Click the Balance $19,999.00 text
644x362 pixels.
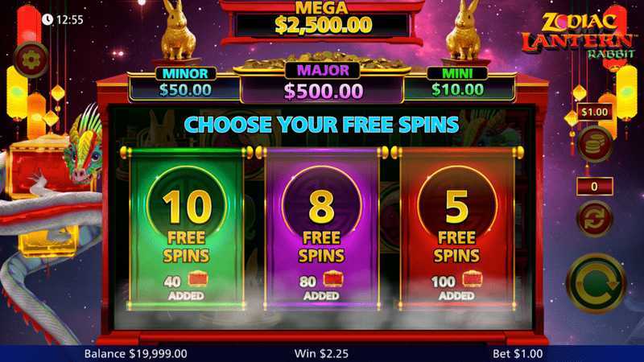pyautogui.click(x=136, y=353)
